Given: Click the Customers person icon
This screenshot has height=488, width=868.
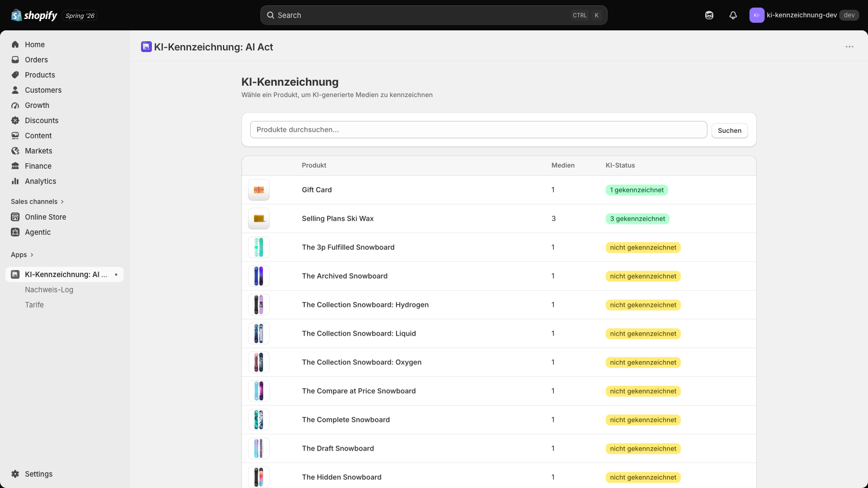Looking at the screenshot, I should click(15, 90).
